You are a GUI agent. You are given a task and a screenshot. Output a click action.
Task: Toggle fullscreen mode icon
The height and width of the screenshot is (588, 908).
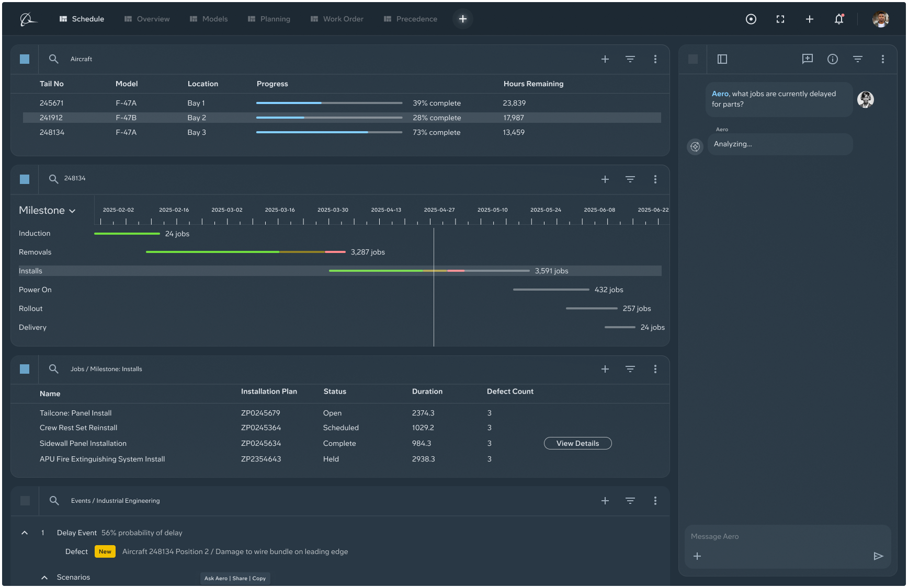click(x=780, y=19)
